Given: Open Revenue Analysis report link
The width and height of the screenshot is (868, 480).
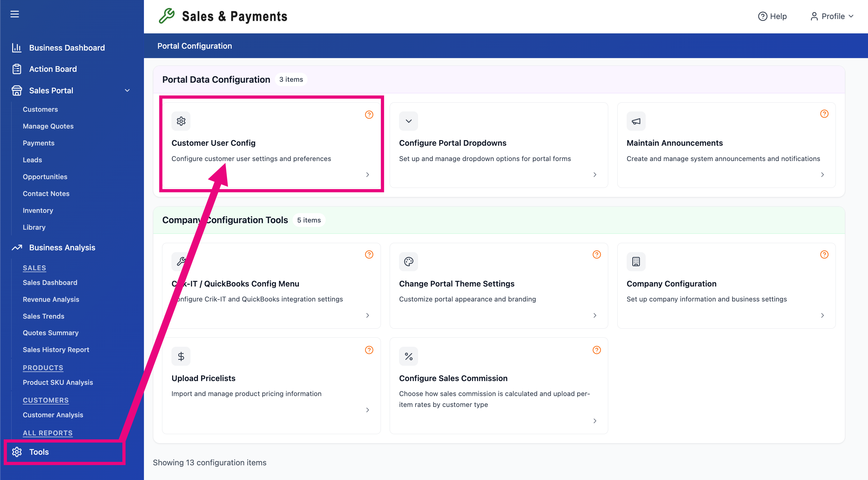Looking at the screenshot, I should [51, 299].
